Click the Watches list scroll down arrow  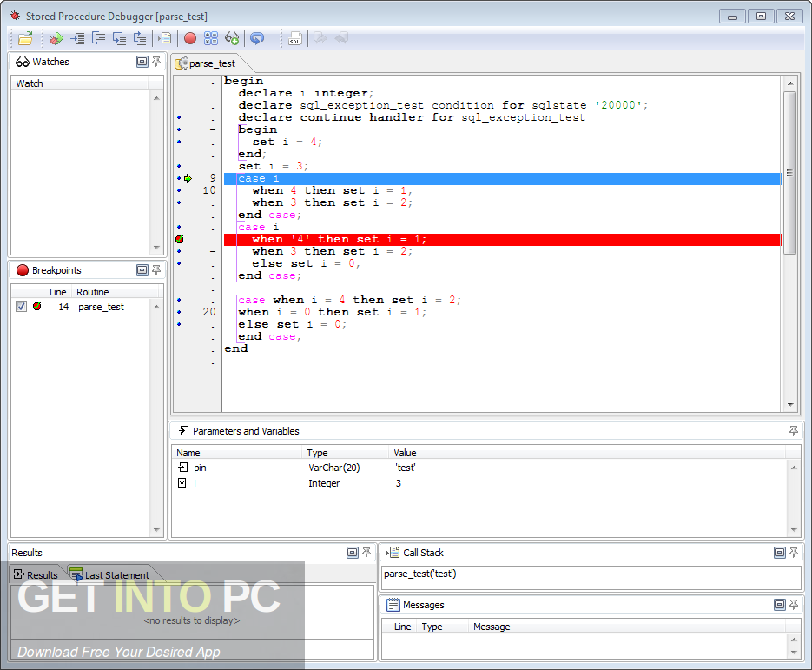click(156, 248)
